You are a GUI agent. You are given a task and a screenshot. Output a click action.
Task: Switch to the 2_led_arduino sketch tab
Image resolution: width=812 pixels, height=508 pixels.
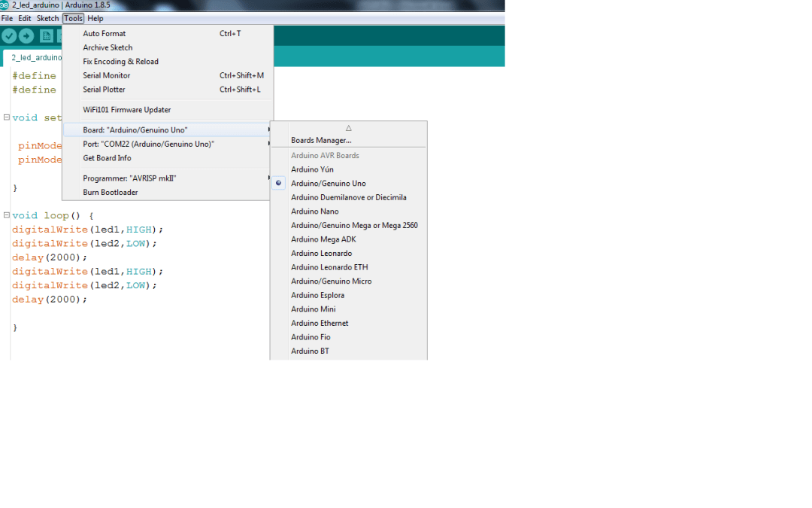point(34,57)
